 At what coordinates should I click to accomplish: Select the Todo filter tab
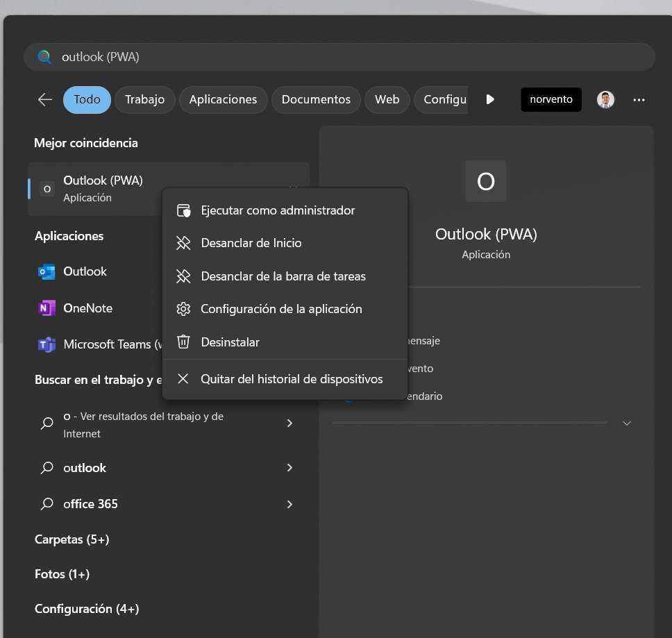point(87,100)
